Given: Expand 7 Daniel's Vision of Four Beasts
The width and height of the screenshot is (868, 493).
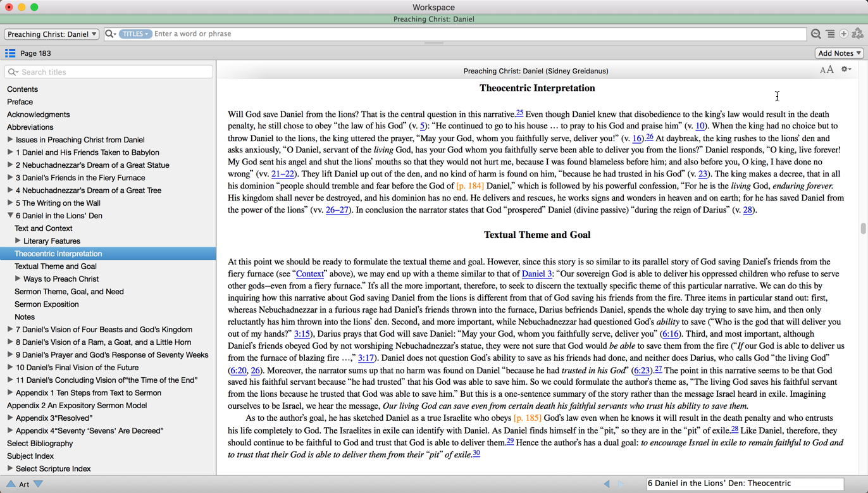Looking at the screenshot, I should (10, 329).
